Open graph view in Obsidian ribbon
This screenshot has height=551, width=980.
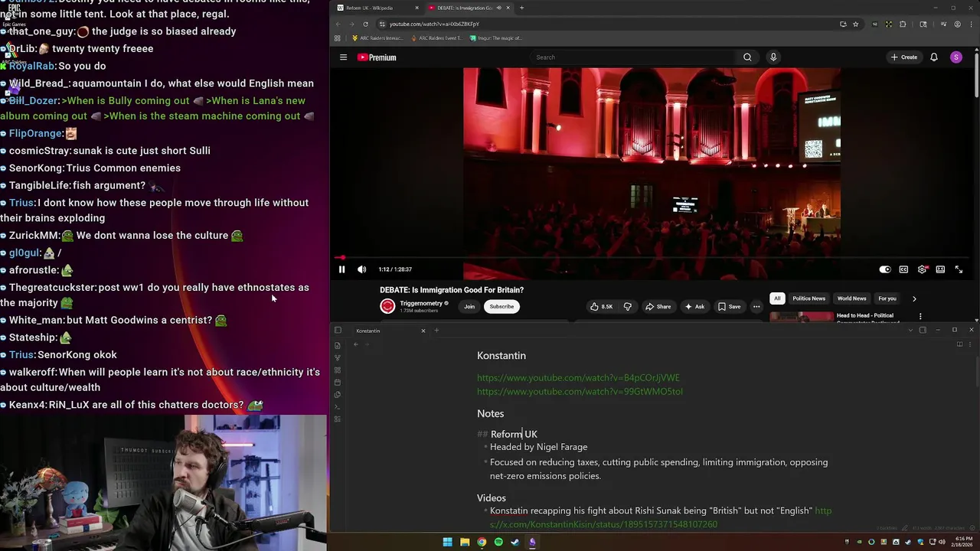(x=338, y=357)
